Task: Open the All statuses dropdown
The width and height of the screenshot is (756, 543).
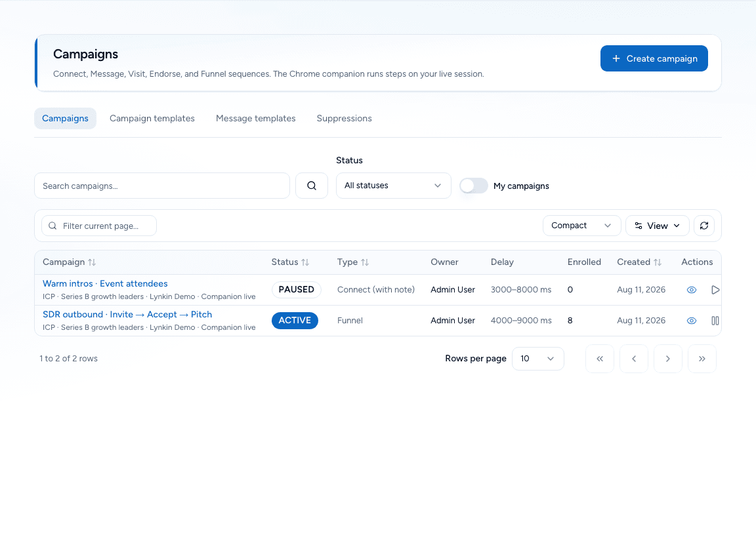Action: 394,186
